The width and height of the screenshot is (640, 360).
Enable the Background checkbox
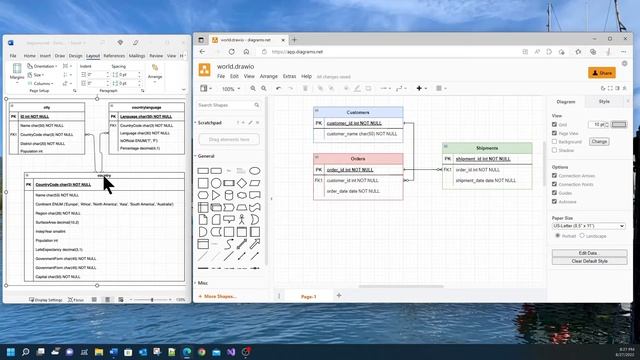pyautogui.click(x=554, y=142)
